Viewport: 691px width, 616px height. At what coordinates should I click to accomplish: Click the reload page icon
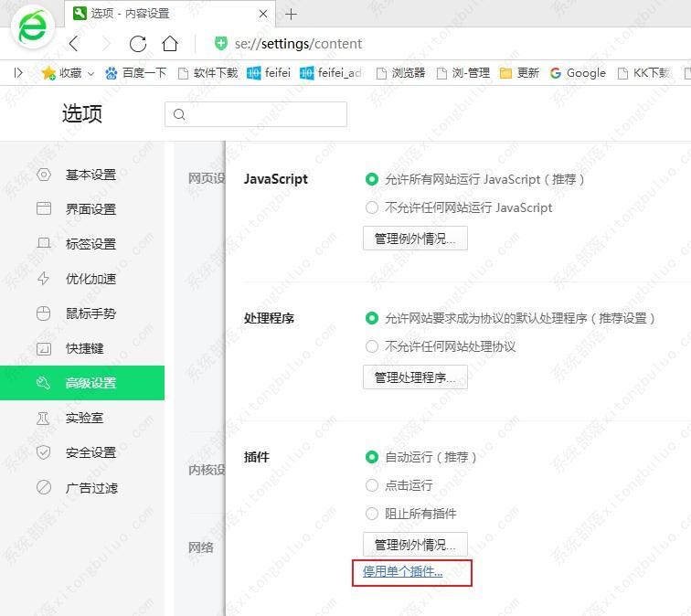point(138,44)
